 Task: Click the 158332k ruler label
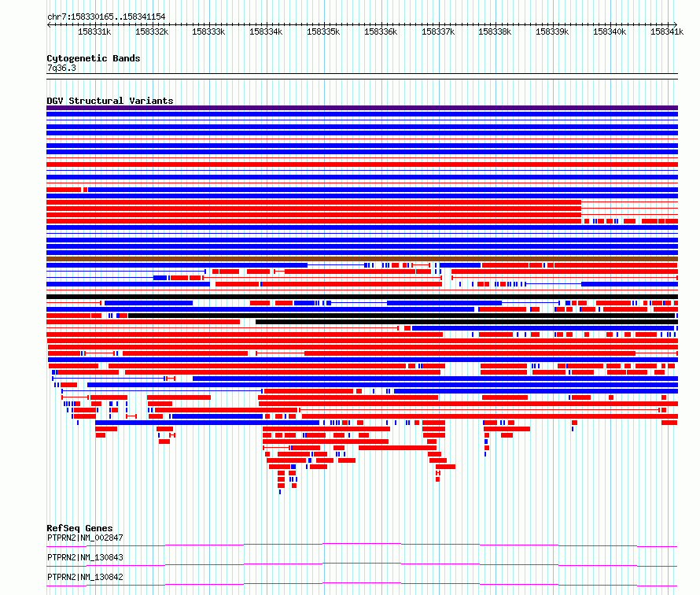tap(152, 31)
